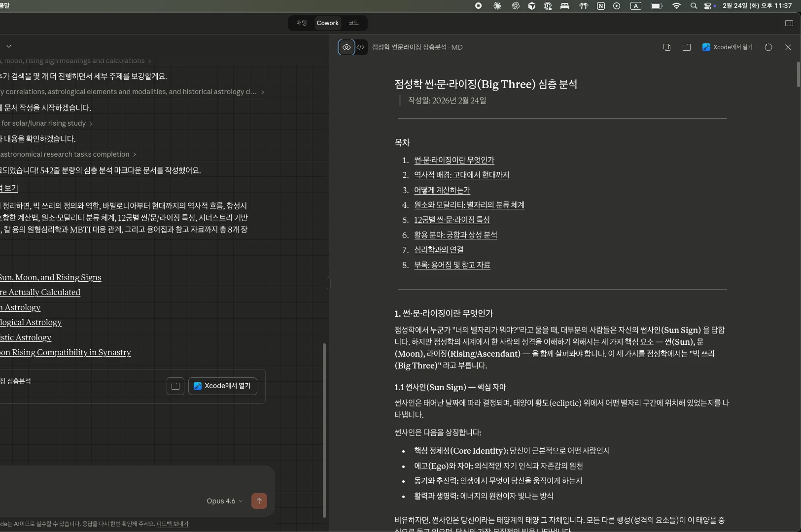Switch to rendered preview mode with eye icon

pos(347,47)
